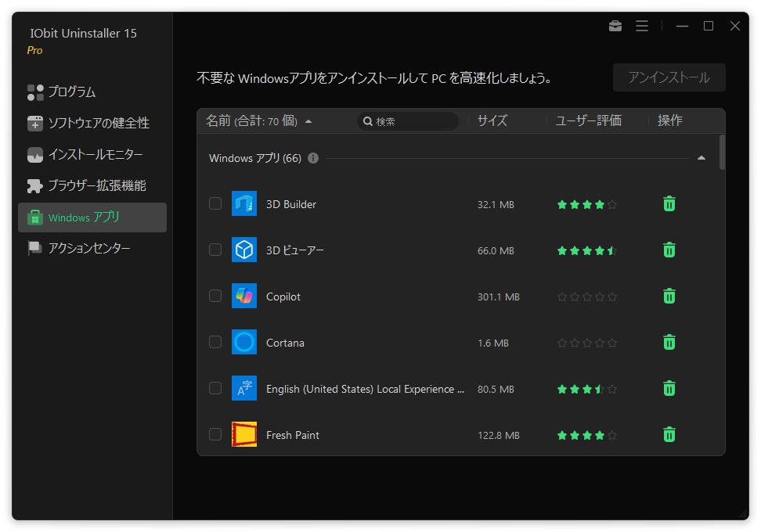This screenshot has width=761, height=532.
Task: Uninstall Fresh Paint via trash icon
Action: (x=669, y=435)
